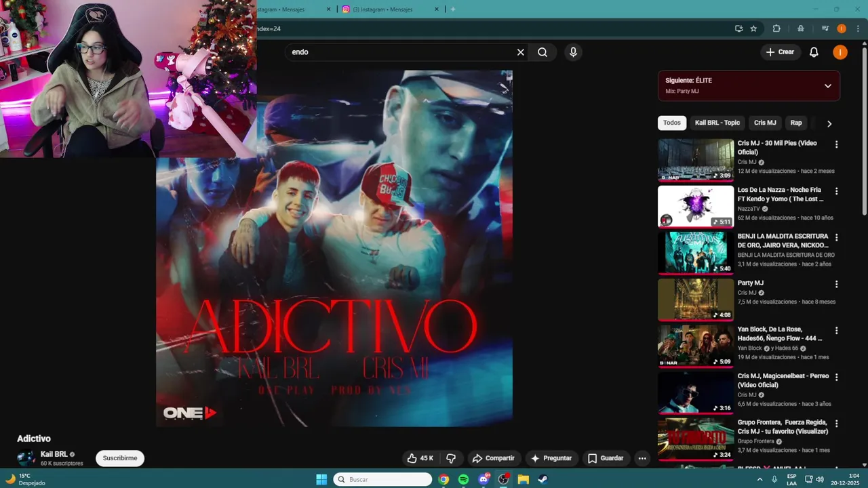The image size is (868, 488).
Task: Open Steam from the taskbar
Action: [x=543, y=479]
